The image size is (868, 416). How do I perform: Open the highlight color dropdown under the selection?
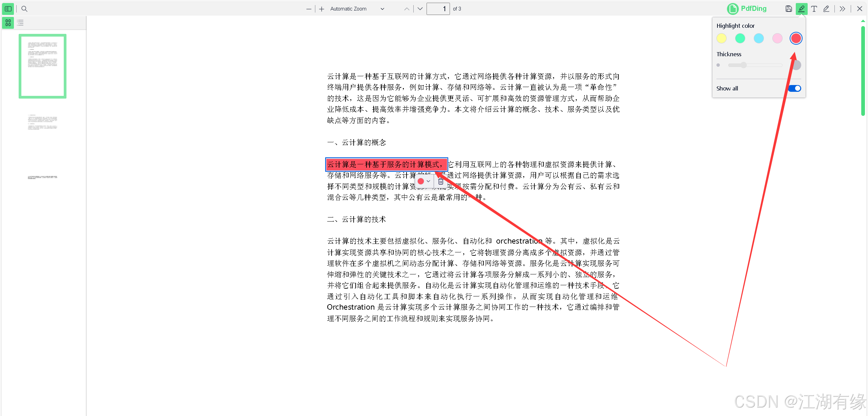[x=425, y=181]
